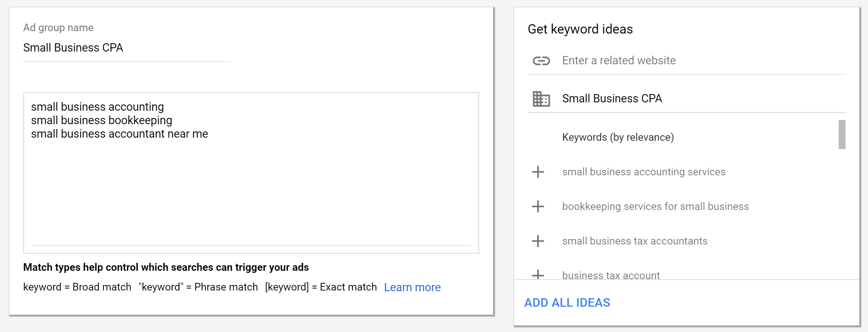Choose the 'bookkeeping services for small business' suggestion text
Viewport: 868px width, 332px height.
655,206
